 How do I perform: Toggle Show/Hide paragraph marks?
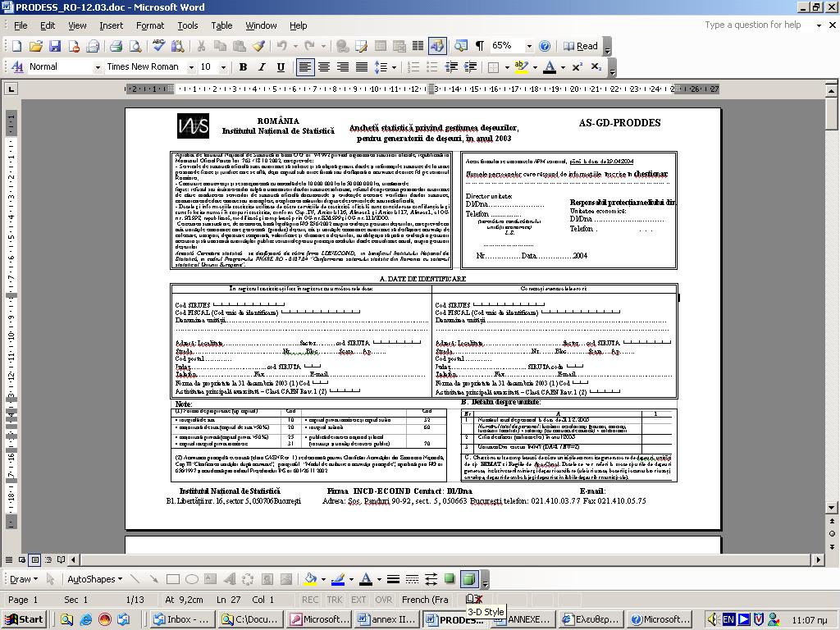479,46
